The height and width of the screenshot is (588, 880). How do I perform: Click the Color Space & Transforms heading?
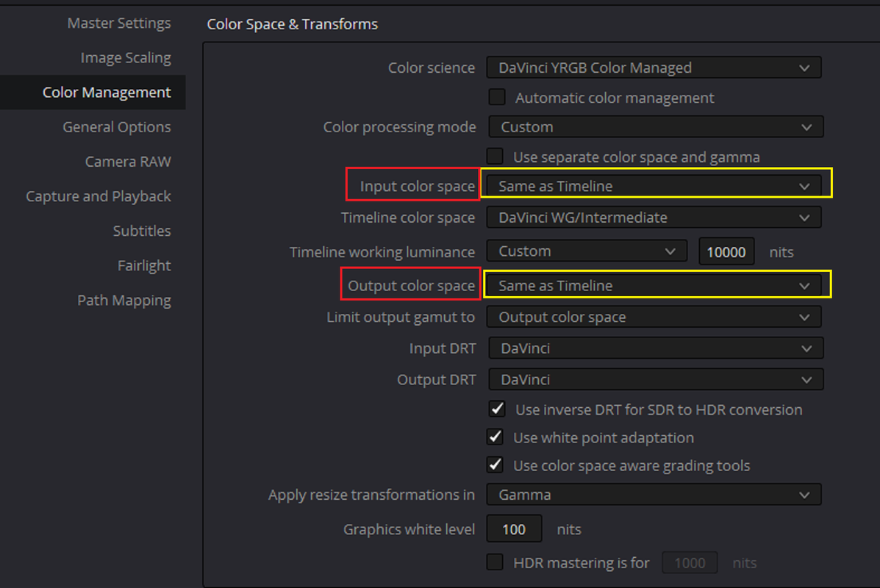[293, 24]
